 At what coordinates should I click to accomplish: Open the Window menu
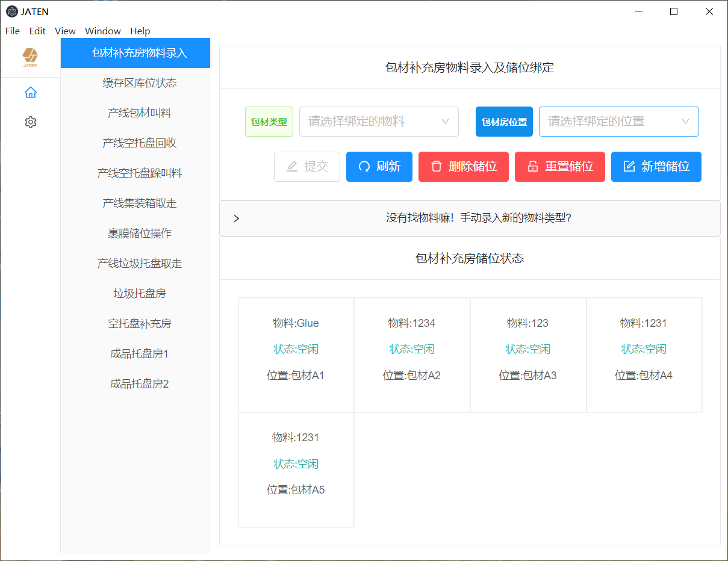click(x=103, y=31)
